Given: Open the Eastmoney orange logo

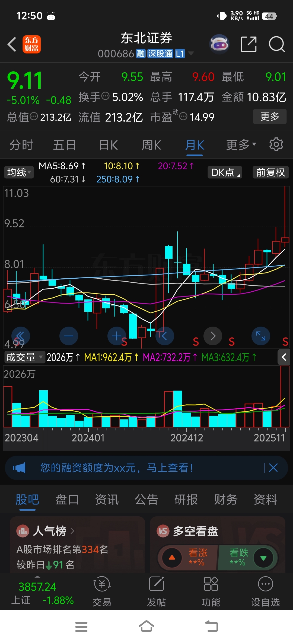Looking at the screenshot, I should pos(31,44).
